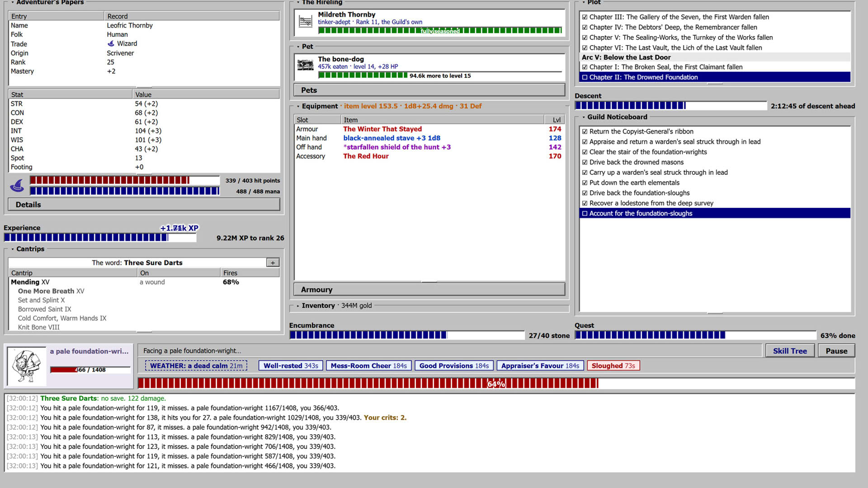The image size is (868, 488).
Task: Open the Details panel
Action: pos(144,205)
